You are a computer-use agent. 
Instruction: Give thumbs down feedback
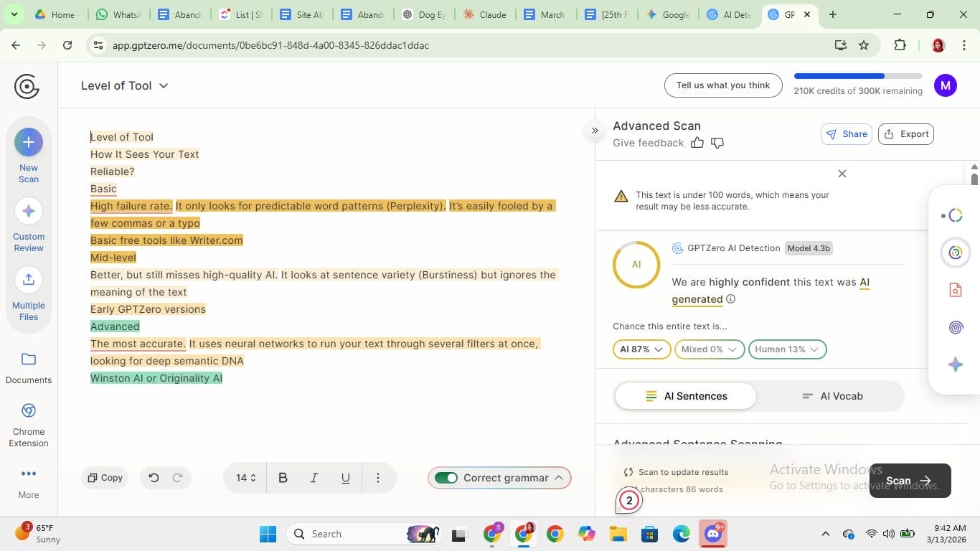[717, 143]
